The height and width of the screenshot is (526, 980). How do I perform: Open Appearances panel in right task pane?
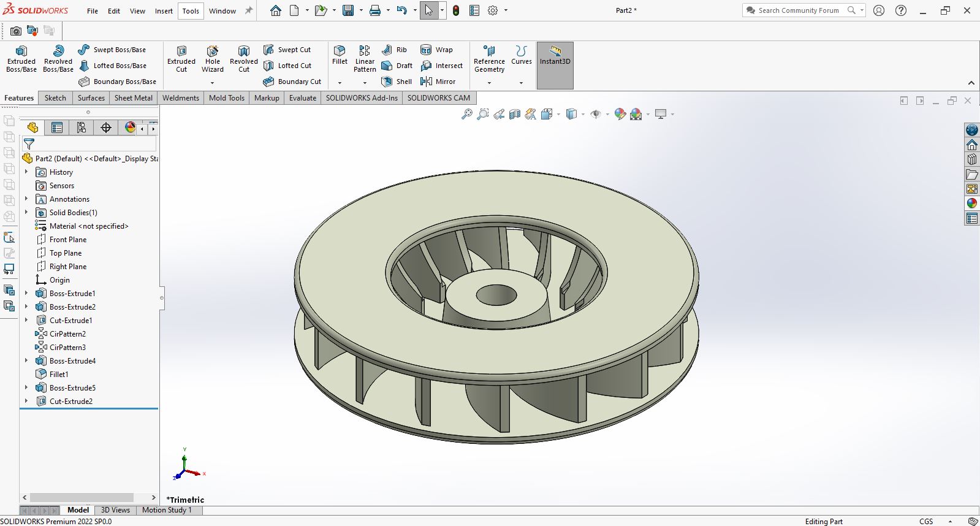pyautogui.click(x=972, y=204)
